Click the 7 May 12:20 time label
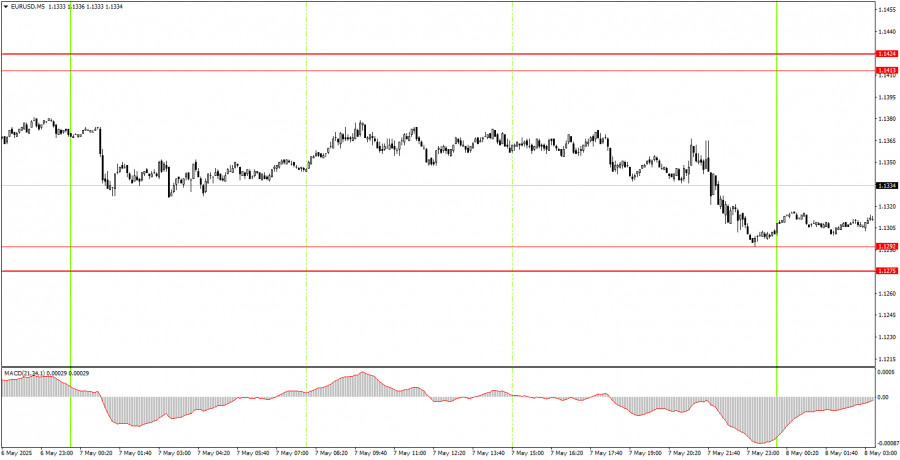This screenshot has height=460, width=900. tap(449, 453)
